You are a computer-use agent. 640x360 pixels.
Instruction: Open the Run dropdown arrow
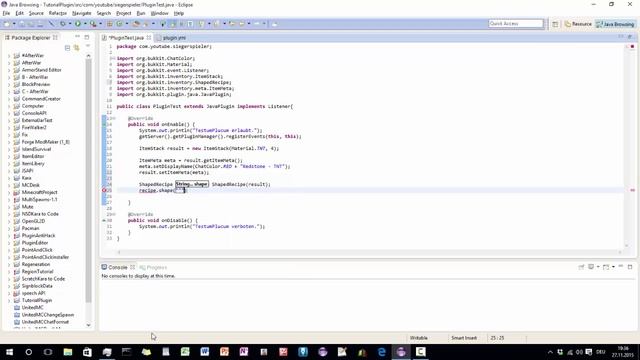[85, 24]
